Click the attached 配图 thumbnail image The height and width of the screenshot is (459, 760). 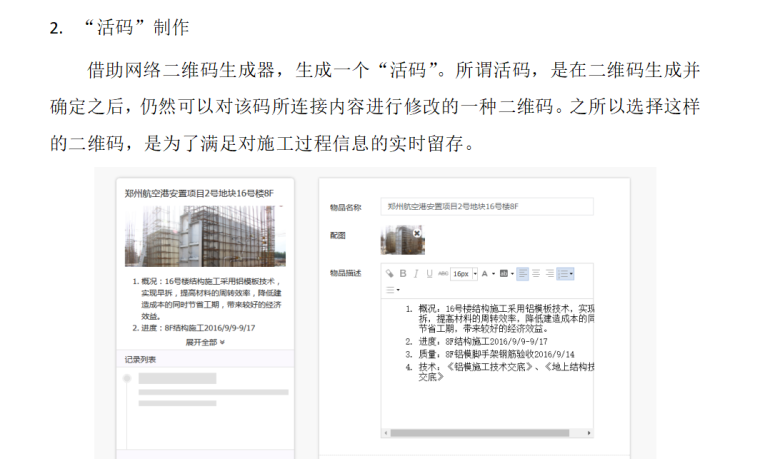click(x=400, y=240)
